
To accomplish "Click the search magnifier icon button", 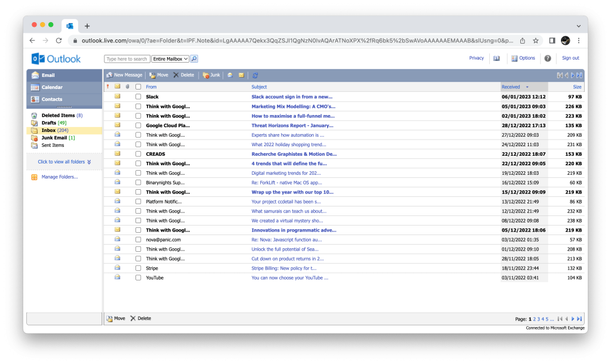I will [x=194, y=59].
